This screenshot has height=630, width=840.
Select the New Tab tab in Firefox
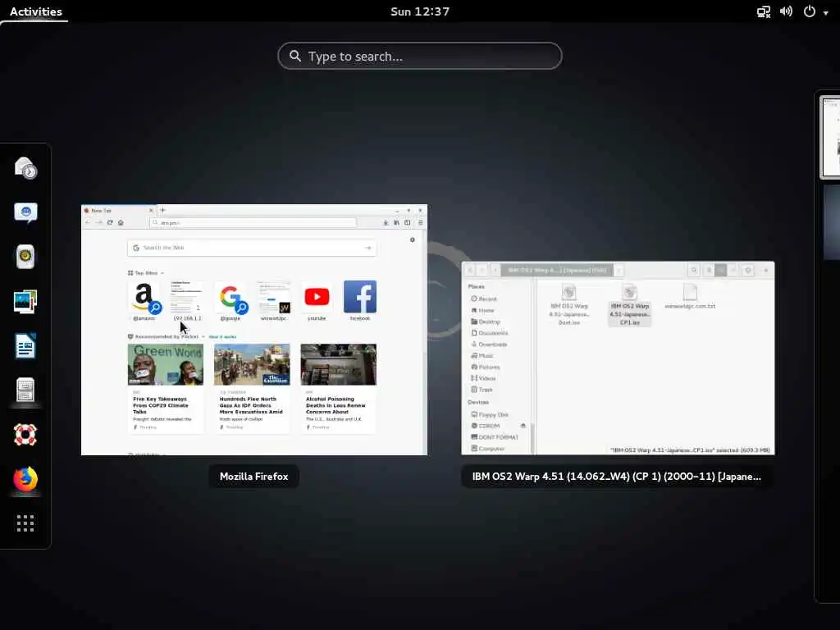[x=119, y=210]
